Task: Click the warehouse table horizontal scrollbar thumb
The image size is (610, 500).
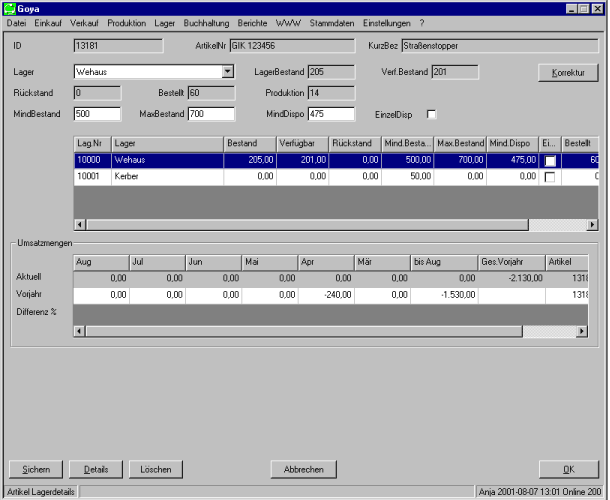Action: (307, 225)
